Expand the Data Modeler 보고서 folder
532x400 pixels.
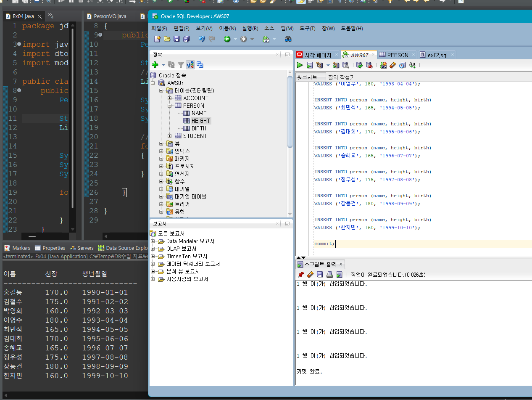pos(153,241)
